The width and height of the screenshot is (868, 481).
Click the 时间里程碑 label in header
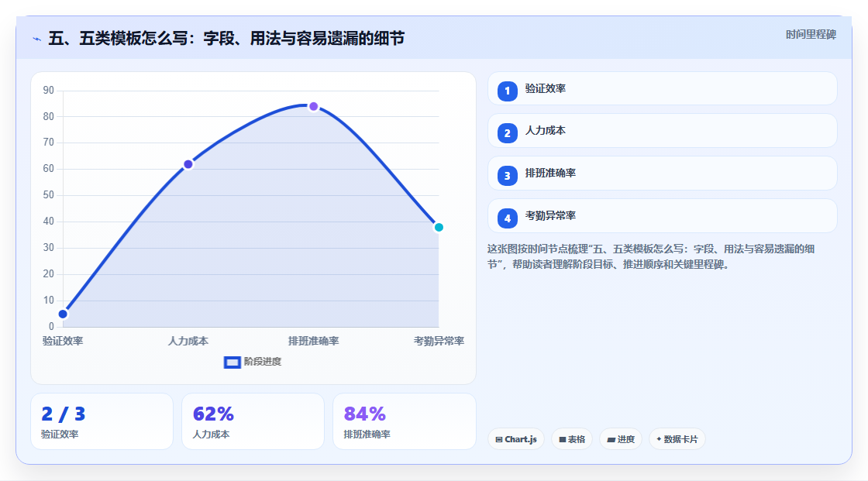click(x=811, y=34)
